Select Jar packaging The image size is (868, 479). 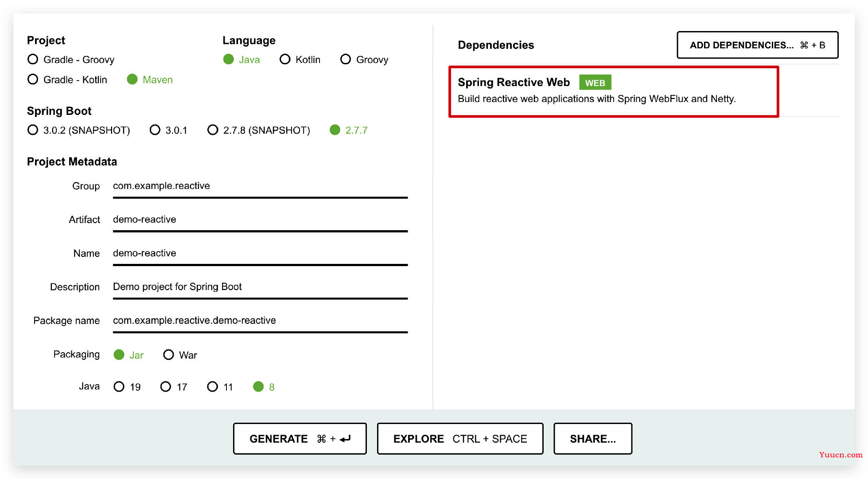pyautogui.click(x=128, y=355)
